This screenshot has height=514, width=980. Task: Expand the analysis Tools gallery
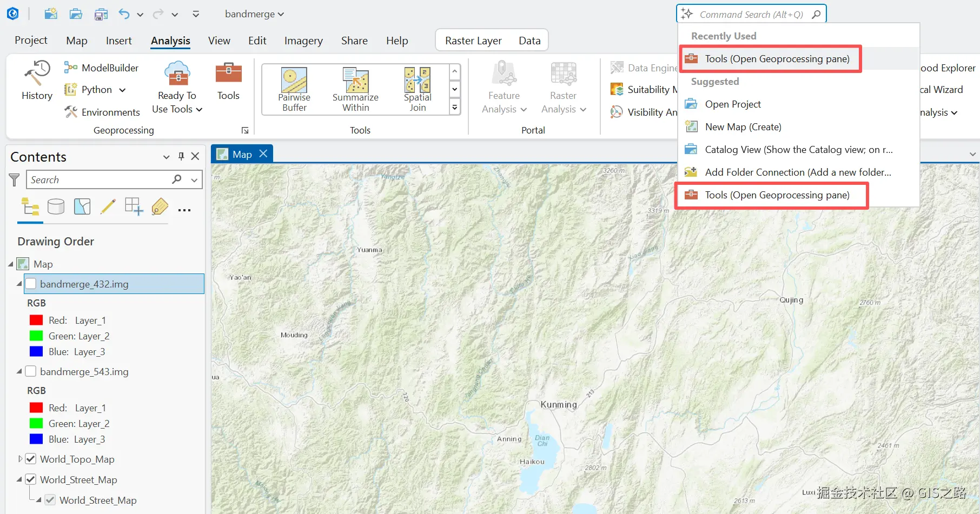point(455,108)
